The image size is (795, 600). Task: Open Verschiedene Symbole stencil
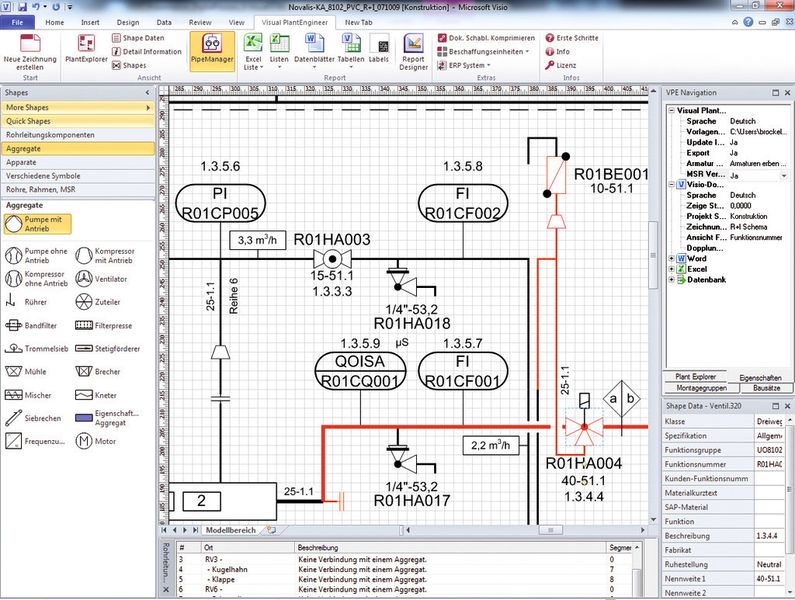pyautogui.click(x=78, y=176)
